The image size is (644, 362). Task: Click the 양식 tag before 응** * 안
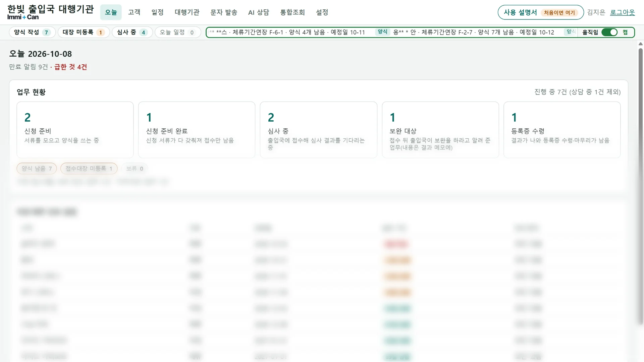[382, 32]
